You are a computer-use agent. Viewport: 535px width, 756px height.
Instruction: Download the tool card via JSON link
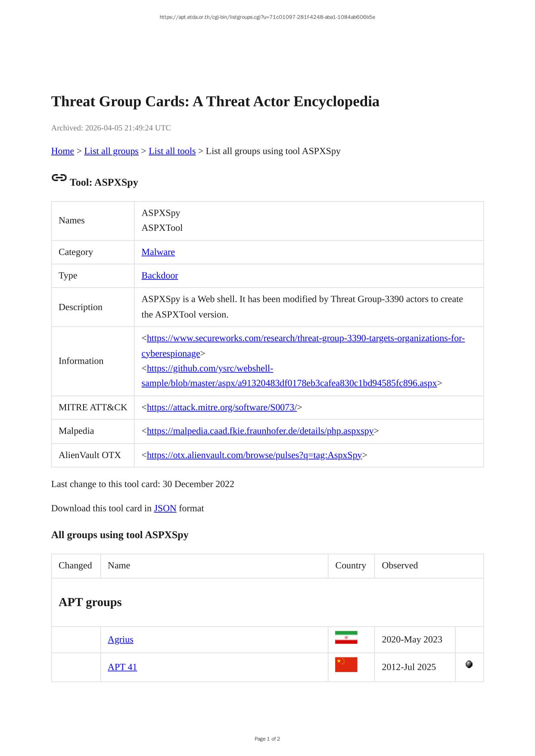(165, 508)
